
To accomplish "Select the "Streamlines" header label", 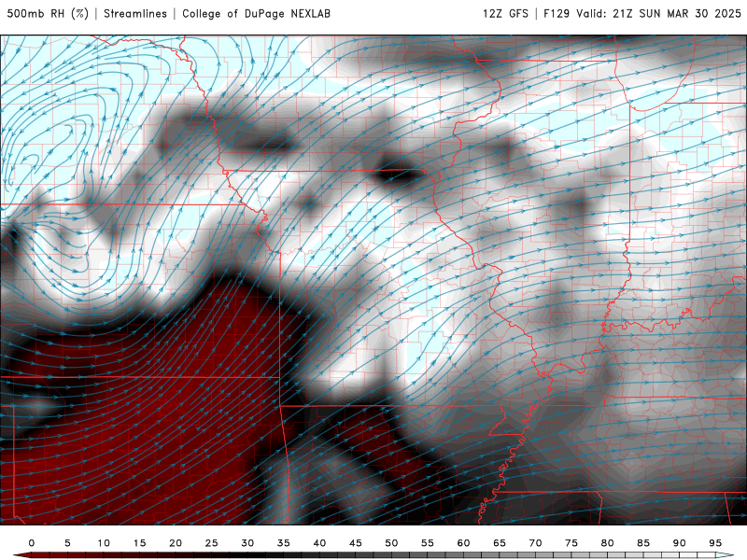I will [x=135, y=13].
